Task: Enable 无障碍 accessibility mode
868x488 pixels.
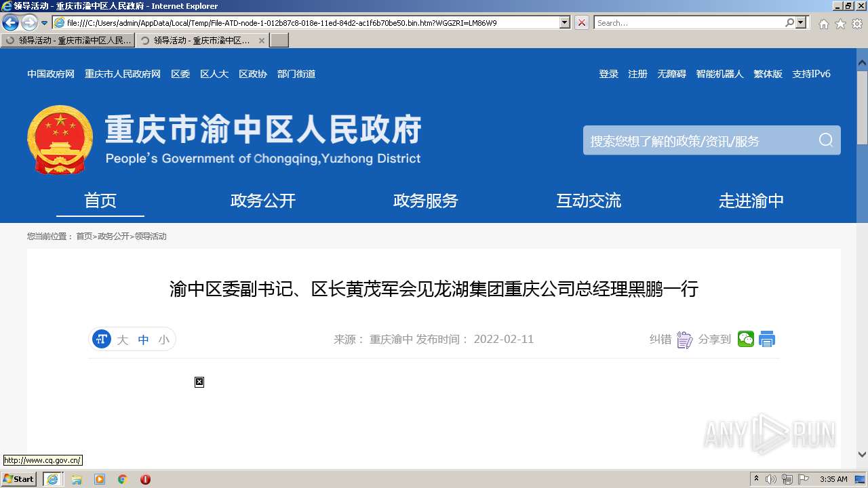Action: tap(671, 74)
